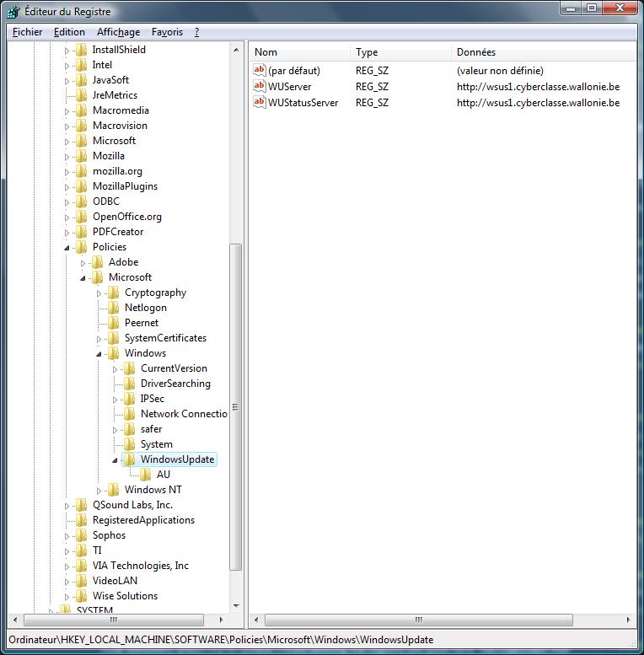Select the RegisteredApplications key label
Screen dimensions: 644x655
[143, 520]
